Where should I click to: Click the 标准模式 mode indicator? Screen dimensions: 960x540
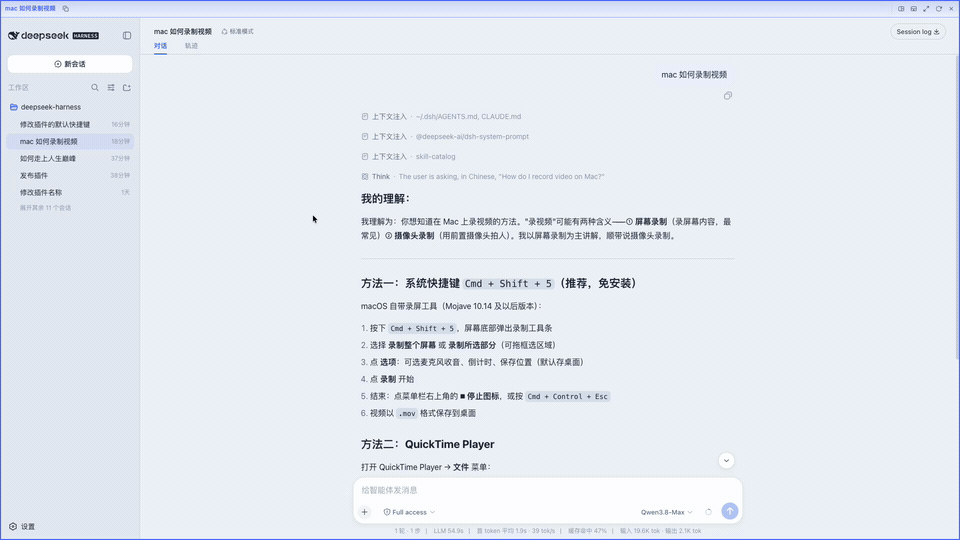[x=238, y=31]
